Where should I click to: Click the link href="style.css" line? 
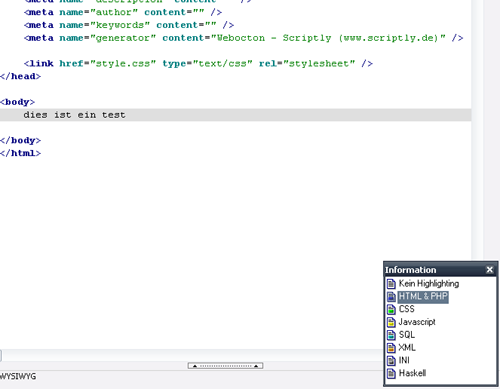point(198,64)
